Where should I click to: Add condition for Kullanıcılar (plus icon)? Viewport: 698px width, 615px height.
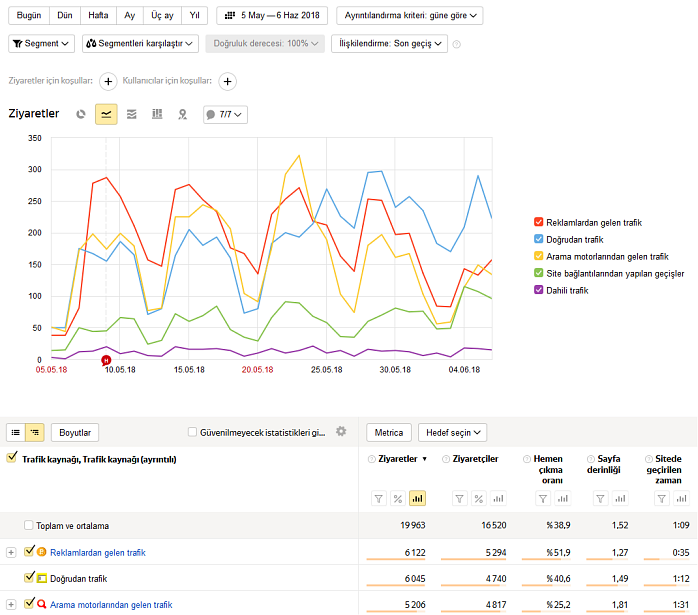227,81
